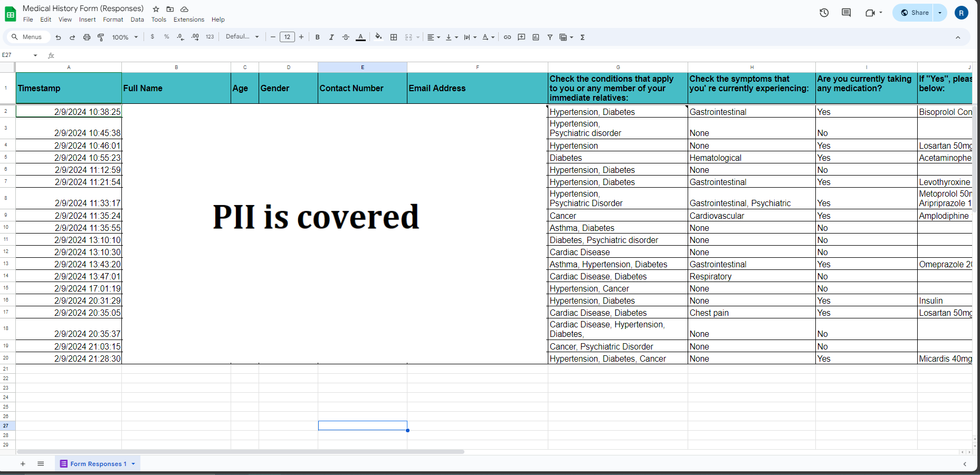This screenshot has width=980, height=475.
Task: Click the insert chart icon
Action: (536, 37)
